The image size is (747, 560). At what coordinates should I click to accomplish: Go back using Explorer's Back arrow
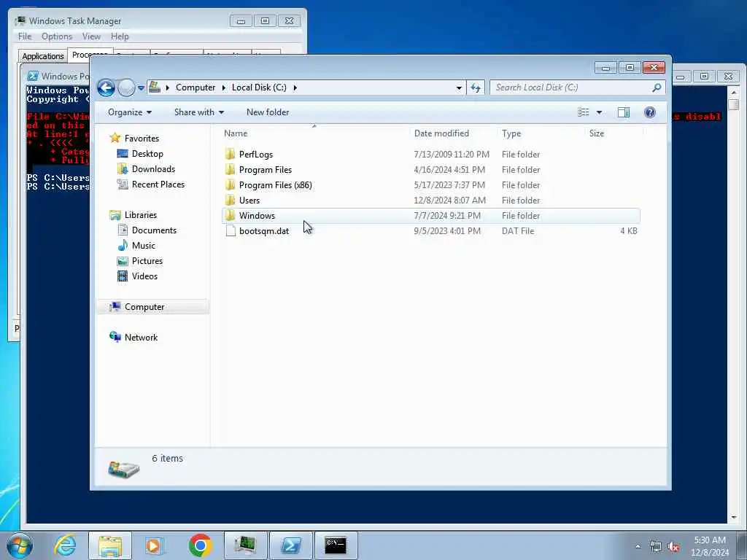pos(106,87)
